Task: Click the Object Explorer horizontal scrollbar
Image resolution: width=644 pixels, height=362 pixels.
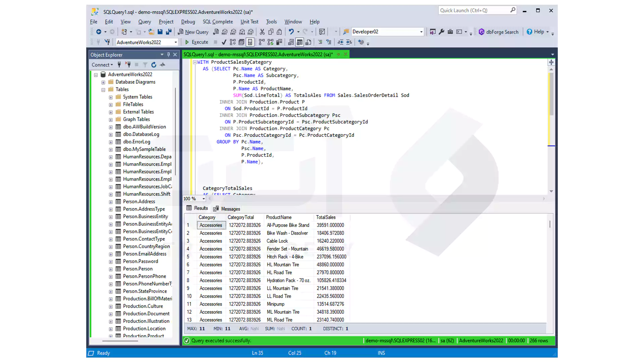Action: [x=120, y=341]
